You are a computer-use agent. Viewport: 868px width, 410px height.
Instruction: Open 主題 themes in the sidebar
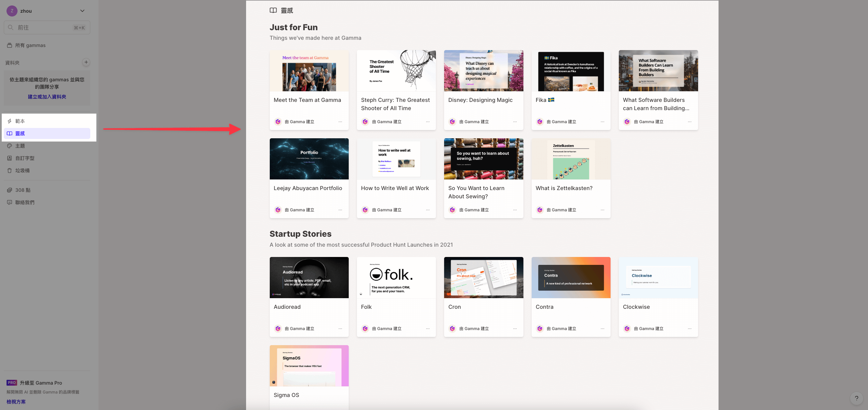[x=20, y=146]
